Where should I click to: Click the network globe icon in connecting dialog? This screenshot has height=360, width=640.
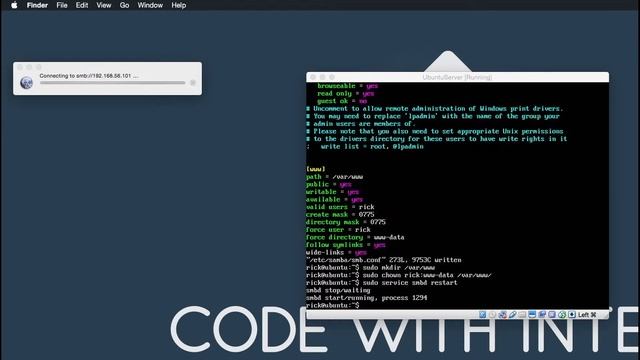click(x=27, y=82)
